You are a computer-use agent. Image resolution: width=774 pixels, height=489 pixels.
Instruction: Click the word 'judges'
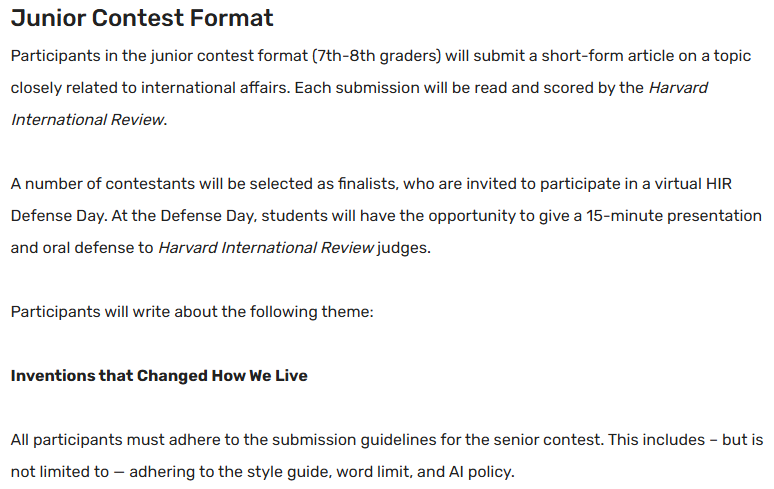coord(404,247)
